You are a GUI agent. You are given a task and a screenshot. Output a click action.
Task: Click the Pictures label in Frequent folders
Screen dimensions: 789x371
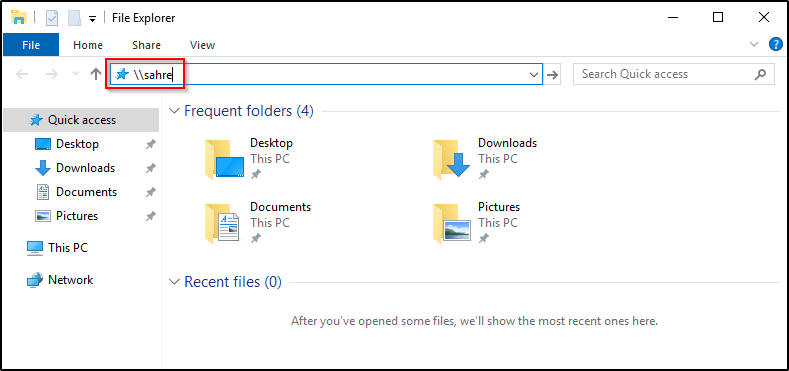499,207
